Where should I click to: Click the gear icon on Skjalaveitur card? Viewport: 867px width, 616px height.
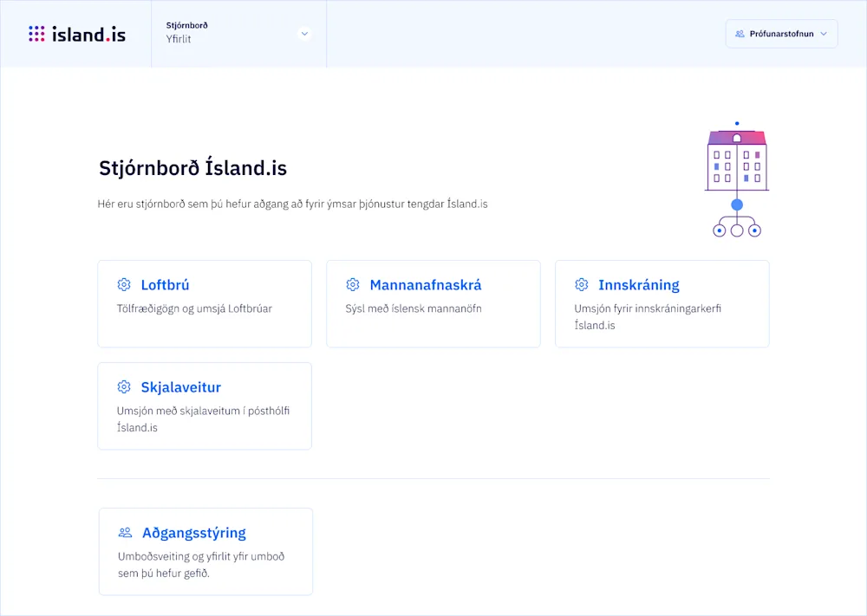tap(124, 386)
